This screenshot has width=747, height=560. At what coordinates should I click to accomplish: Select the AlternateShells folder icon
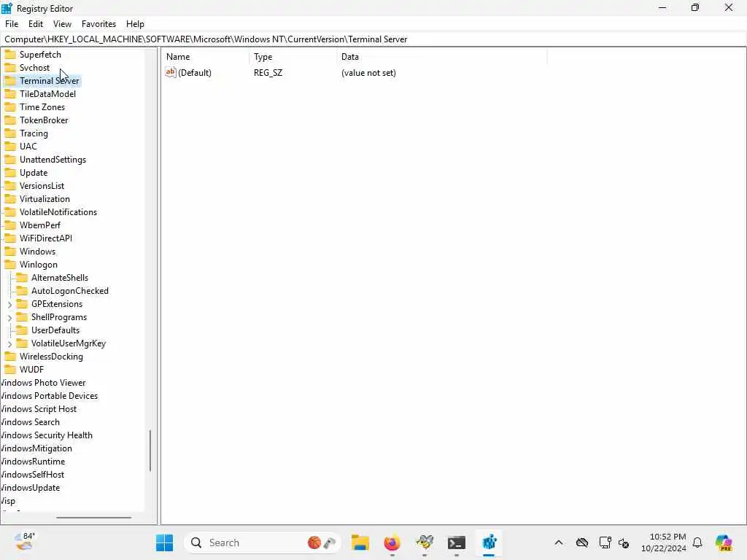click(x=22, y=278)
